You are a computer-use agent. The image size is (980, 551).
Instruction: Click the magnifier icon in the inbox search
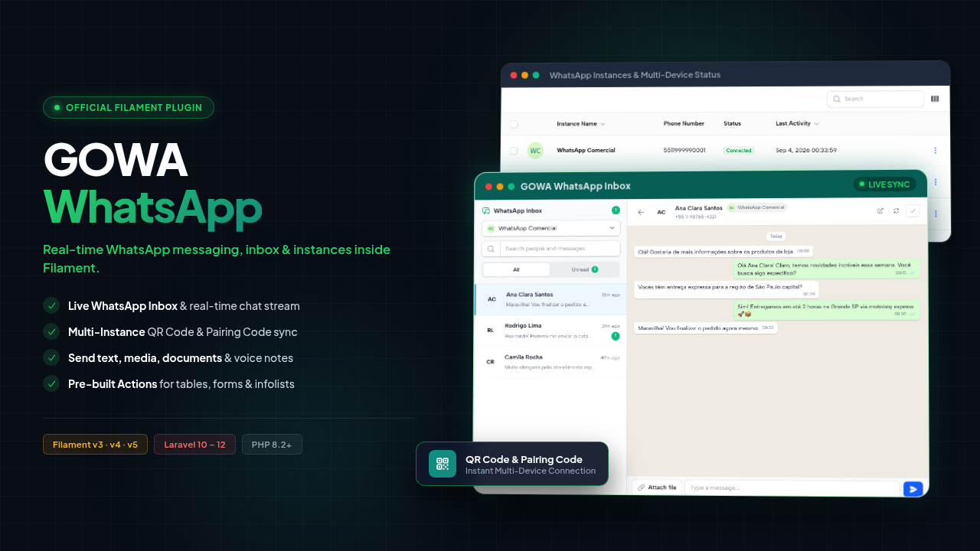(x=491, y=249)
